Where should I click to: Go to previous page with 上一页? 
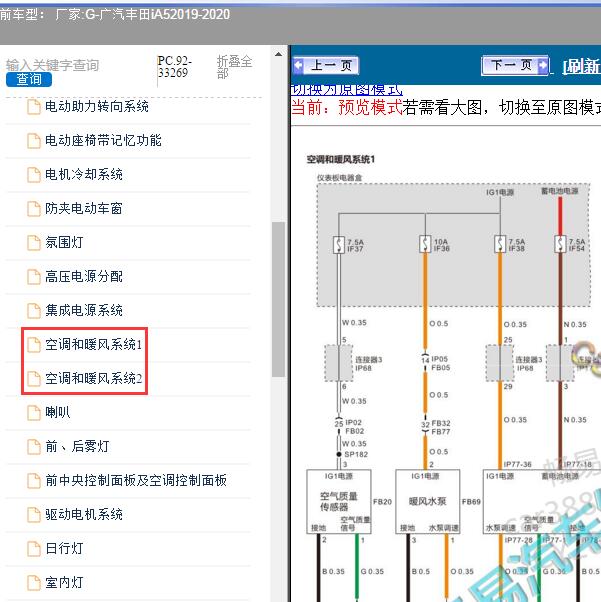click(x=326, y=65)
